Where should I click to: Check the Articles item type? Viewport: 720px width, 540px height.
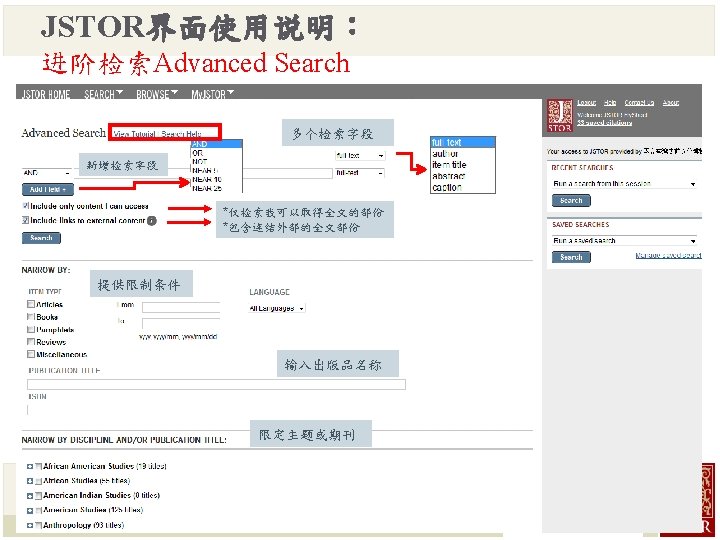(x=31, y=304)
